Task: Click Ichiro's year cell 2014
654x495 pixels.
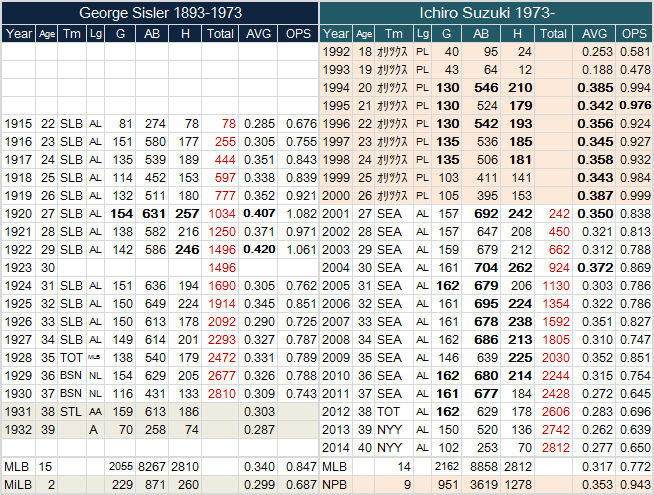Action: point(336,447)
